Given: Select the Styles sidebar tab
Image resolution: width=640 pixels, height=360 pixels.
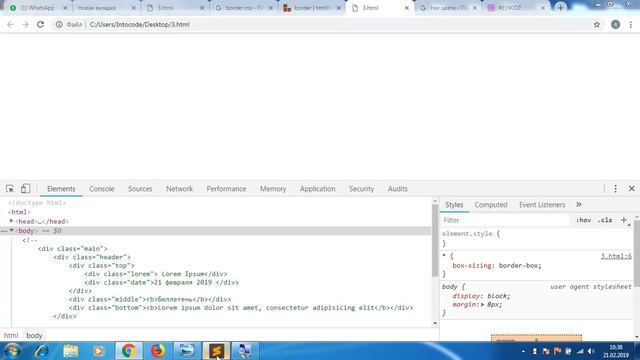Looking at the screenshot, I should [454, 204].
